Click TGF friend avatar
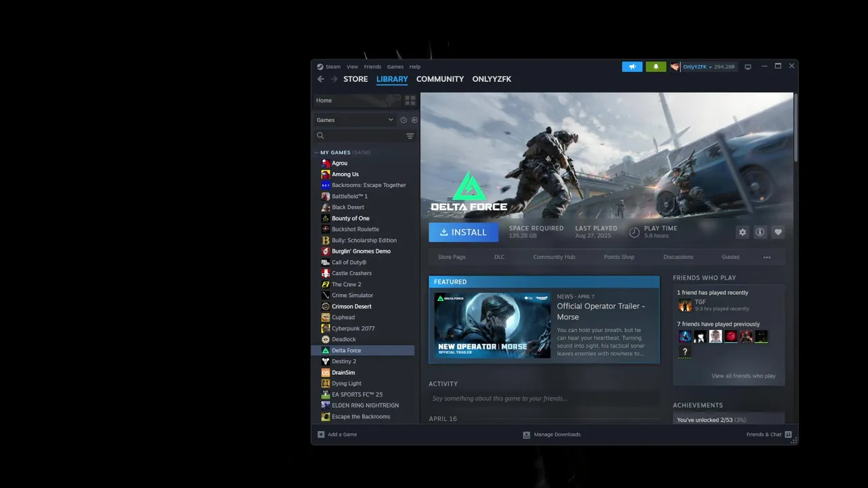Viewport: 868px width, 488px height. (x=686, y=306)
